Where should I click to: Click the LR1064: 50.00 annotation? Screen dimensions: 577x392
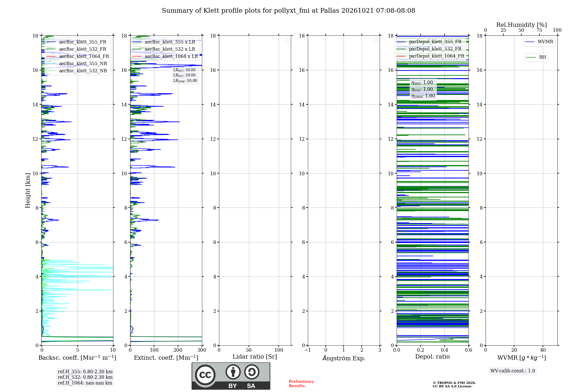click(x=185, y=81)
